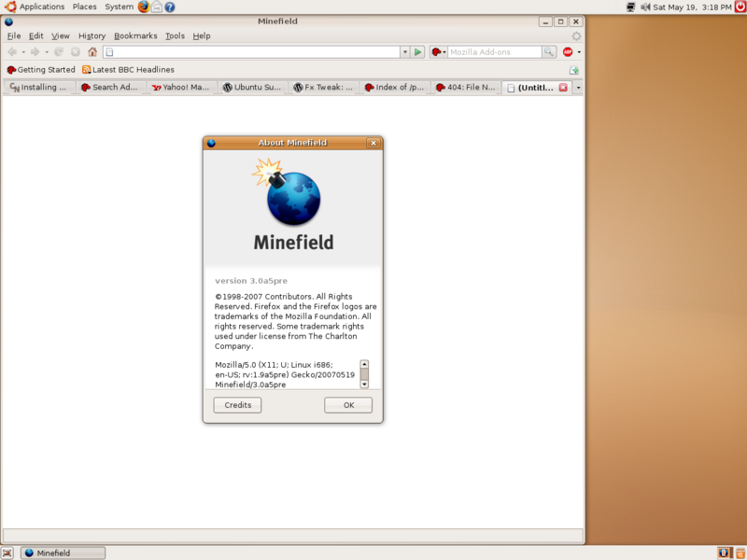Viewport: 747px width, 560px height.
Task: Click the user agent scrollbar down arrow
Action: tap(364, 385)
